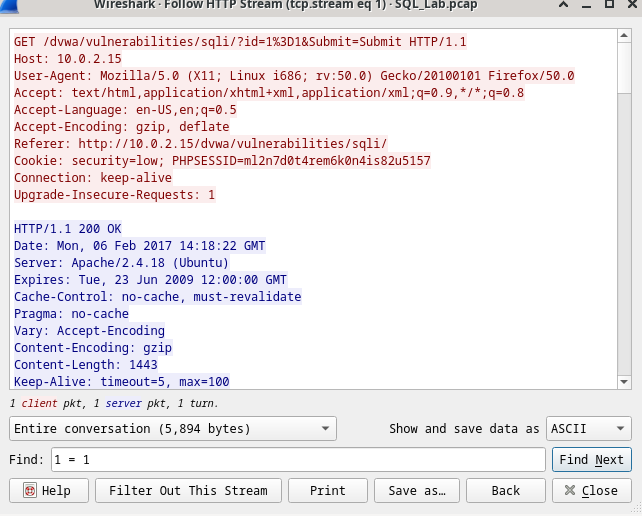This screenshot has width=642, height=516.
Task: Click the window keep-above caret icon
Action: [563, 5]
